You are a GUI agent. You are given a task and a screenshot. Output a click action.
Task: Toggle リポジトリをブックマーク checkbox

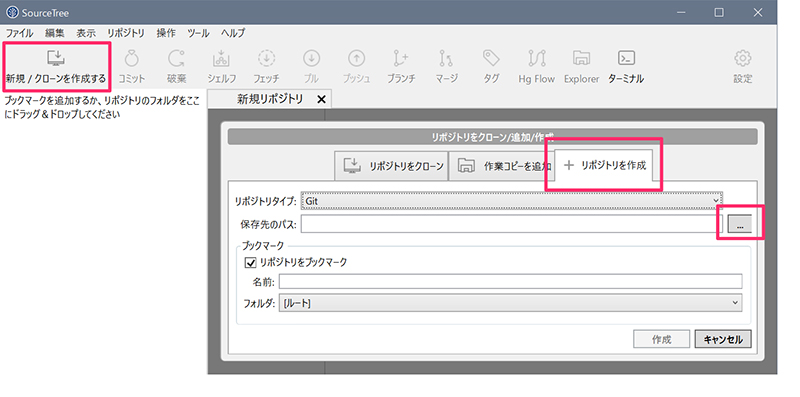[251, 263]
